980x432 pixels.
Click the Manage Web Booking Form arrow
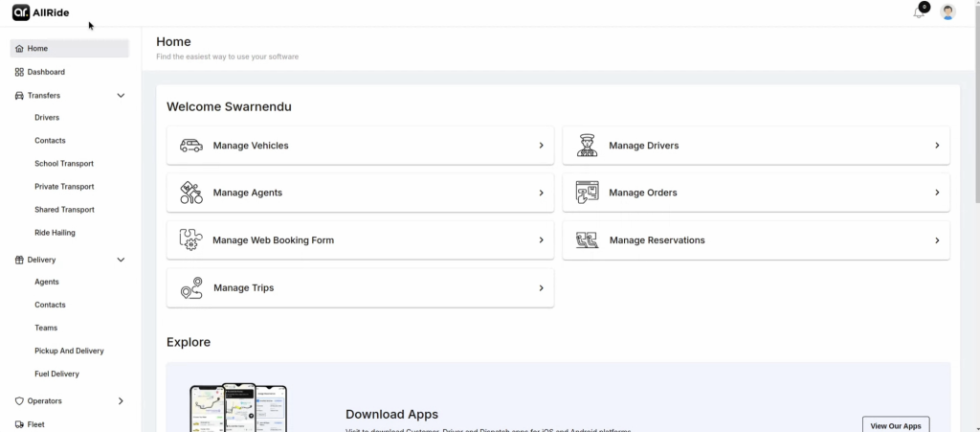[x=542, y=240]
